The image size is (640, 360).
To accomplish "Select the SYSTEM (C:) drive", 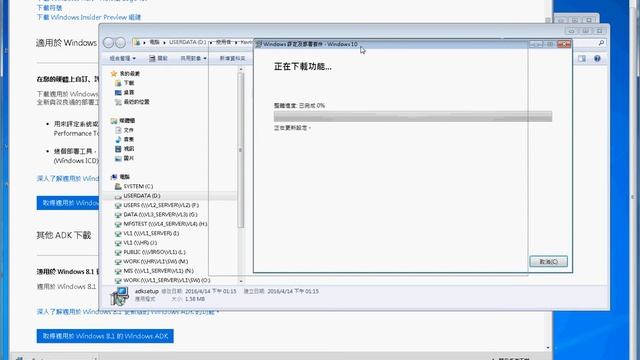I will coord(138,186).
